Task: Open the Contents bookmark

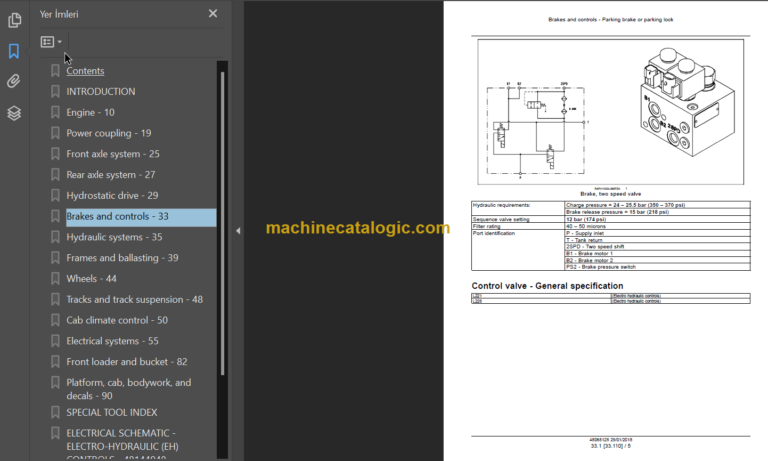Action: point(85,71)
